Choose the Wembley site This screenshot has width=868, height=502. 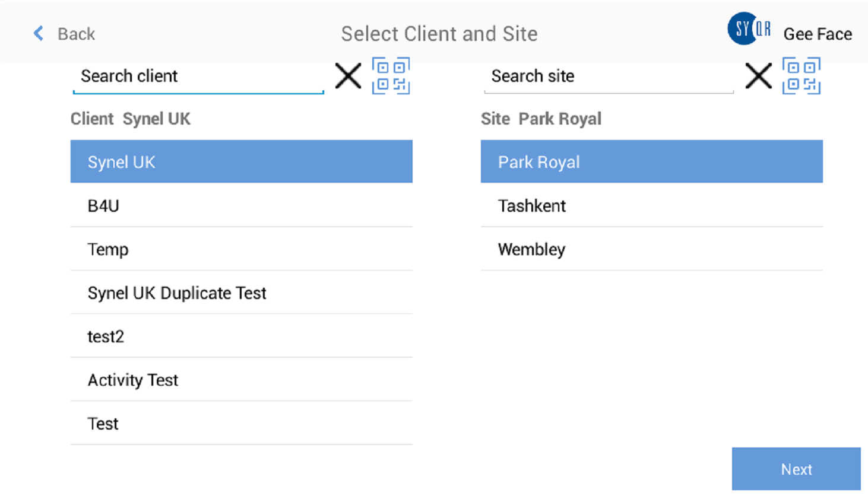[651, 249]
